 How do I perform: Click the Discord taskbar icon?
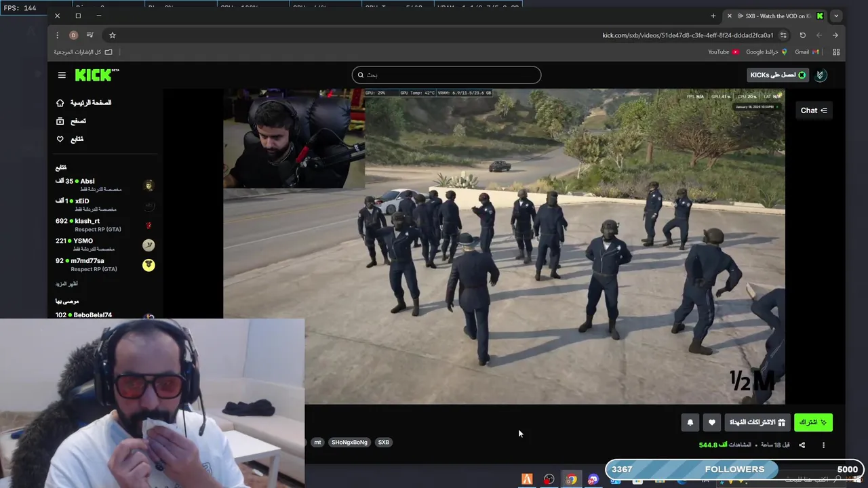tap(593, 479)
